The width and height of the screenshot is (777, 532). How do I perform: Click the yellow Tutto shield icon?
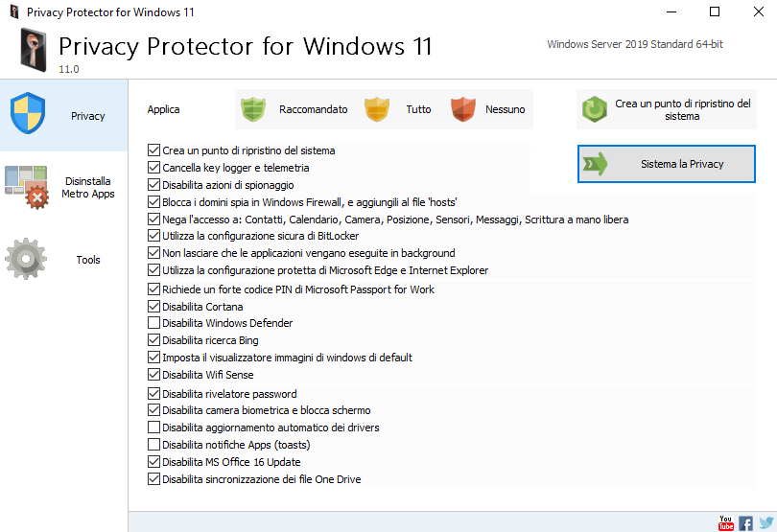tap(377, 109)
